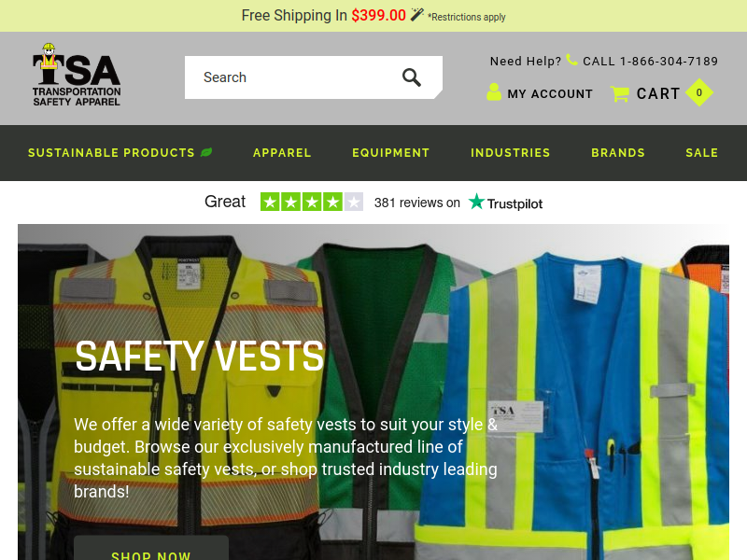Viewport: 747px width, 560px height.
Task: Click the Shop Now button
Action: [x=151, y=549]
